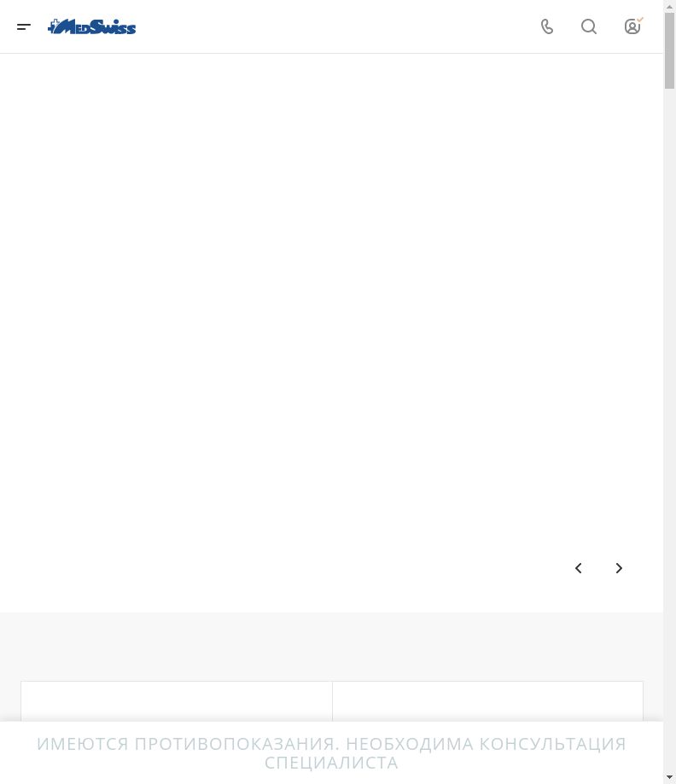The image size is (676, 784).
Task: Show previous slide with left chevron
Action: click(x=579, y=568)
